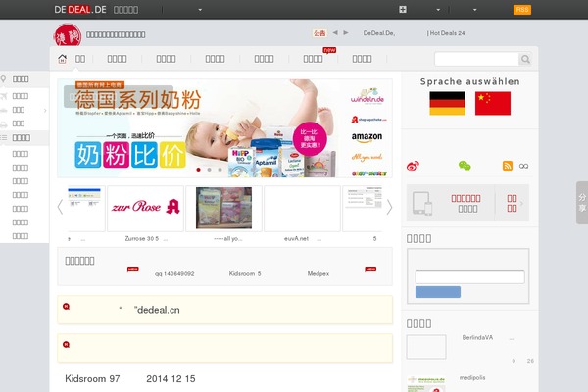The width and height of the screenshot is (588, 392).
Task: Click the 'Zurrose 30 5' caption
Action: click(x=142, y=238)
